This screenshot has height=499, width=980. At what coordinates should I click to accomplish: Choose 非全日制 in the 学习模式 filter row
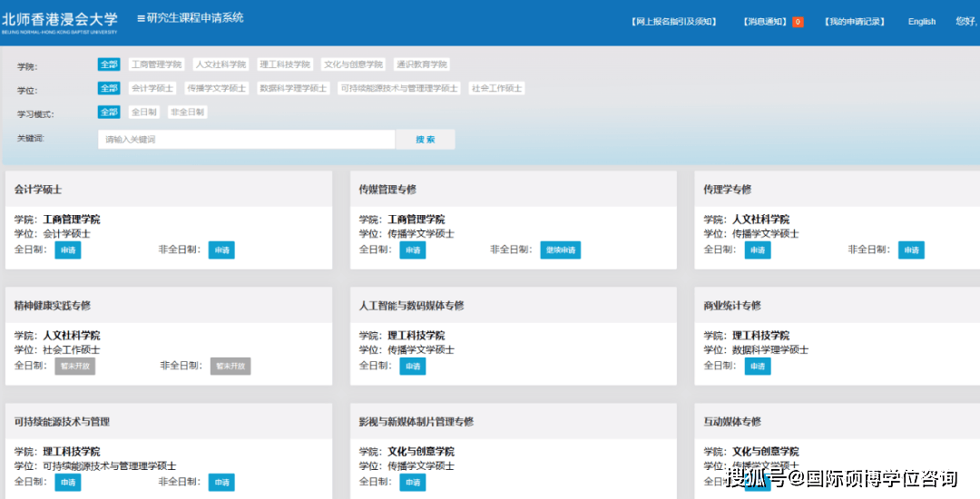coord(188,112)
